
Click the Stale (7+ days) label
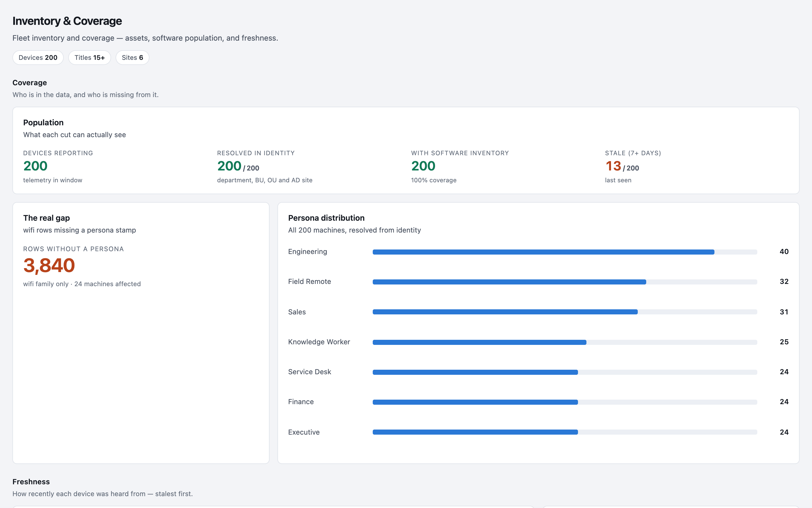pos(633,153)
